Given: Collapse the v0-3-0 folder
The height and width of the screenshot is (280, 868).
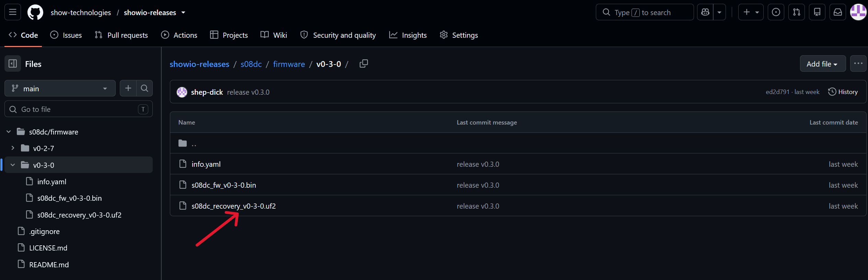Looking at the screenshot, I should click(13, 165).
